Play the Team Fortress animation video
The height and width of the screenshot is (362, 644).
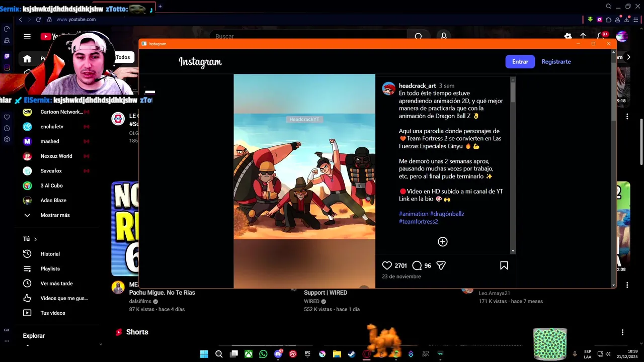coord(304,181)
